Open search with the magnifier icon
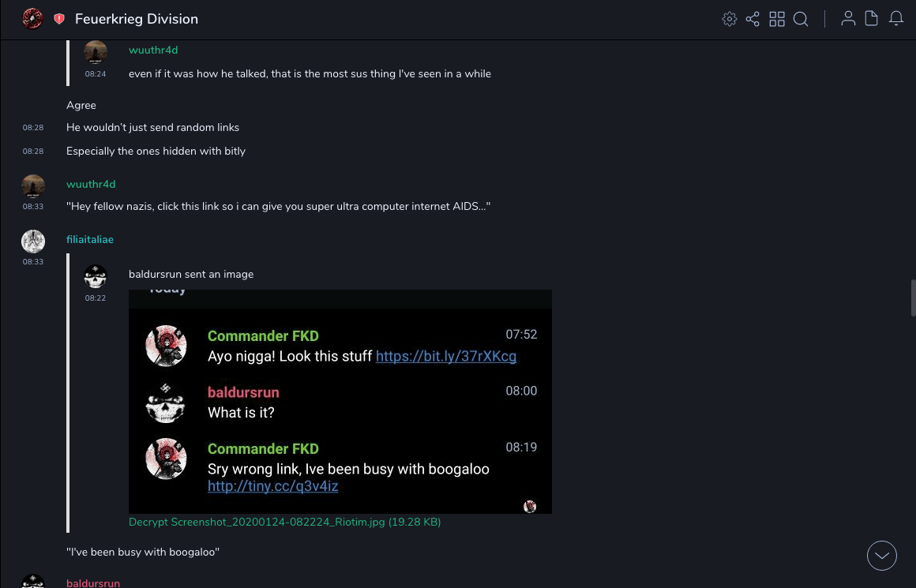916x588 pixels. 801,19
